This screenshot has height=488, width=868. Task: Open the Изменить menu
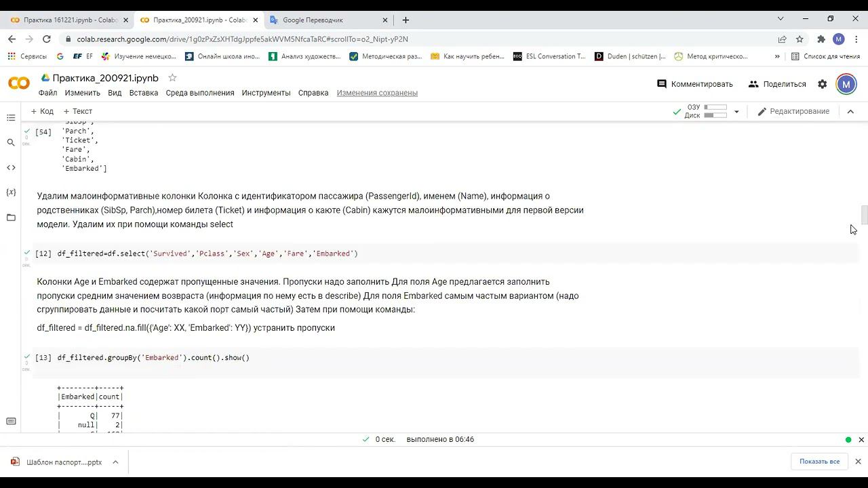(83, 93)
